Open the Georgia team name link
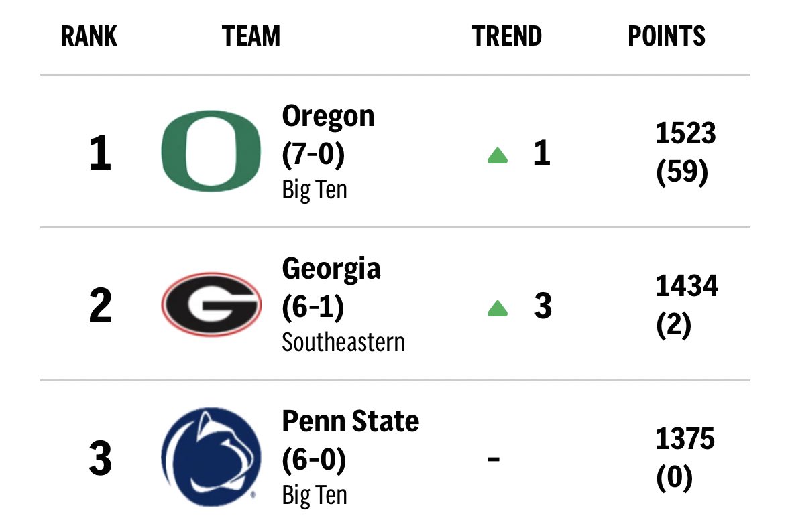 (x=331, y=269)
